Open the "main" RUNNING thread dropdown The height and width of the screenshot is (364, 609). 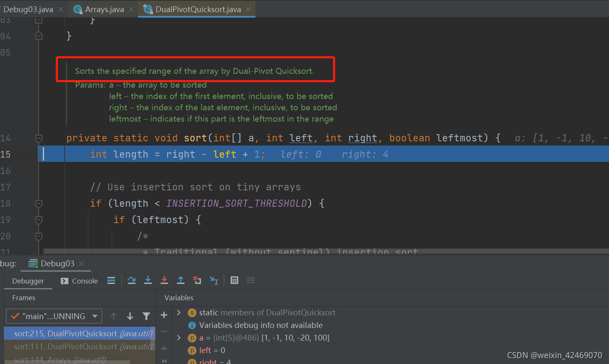pyautogui.click(x=54, y=316)
